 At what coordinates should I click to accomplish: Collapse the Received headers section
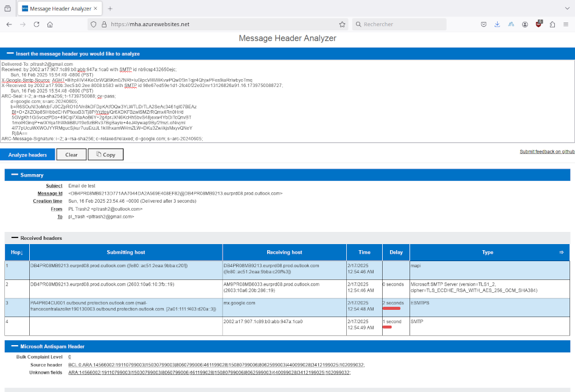[15, 238]
